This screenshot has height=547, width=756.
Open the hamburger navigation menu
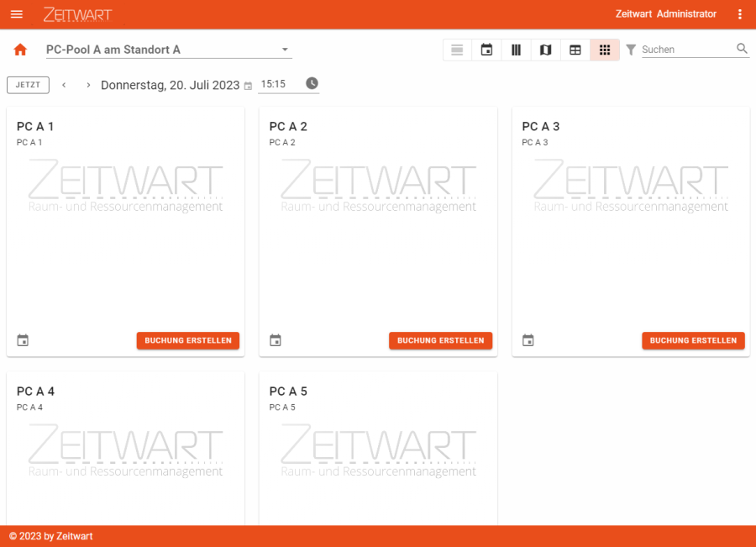[17, 14]
